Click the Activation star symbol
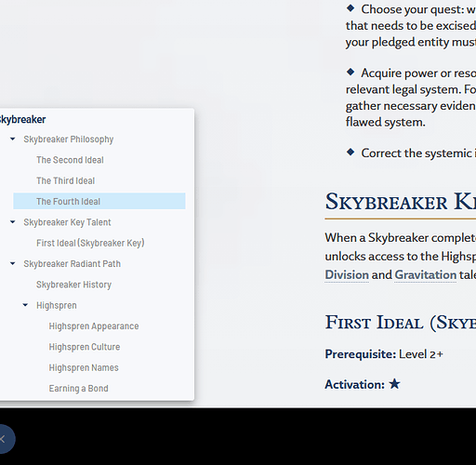Viewport: 476px width, 465px height. click(x=394, y=384)
